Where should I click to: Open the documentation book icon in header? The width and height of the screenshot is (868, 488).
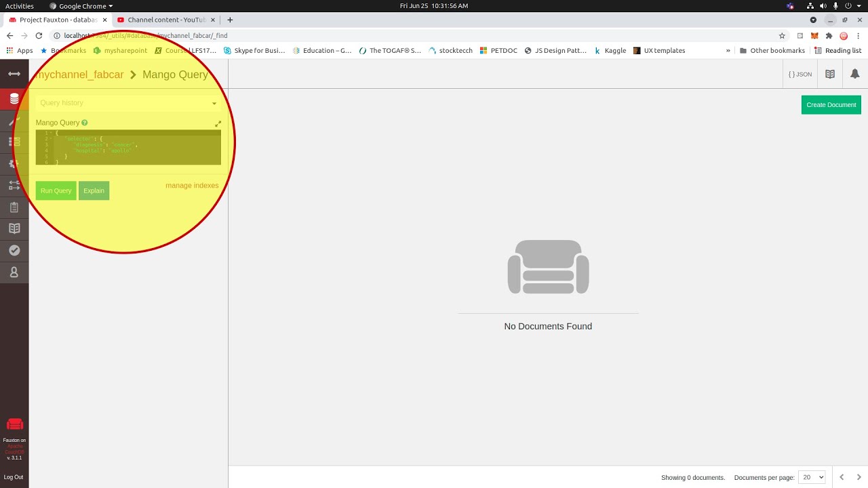tap(830, 74)
